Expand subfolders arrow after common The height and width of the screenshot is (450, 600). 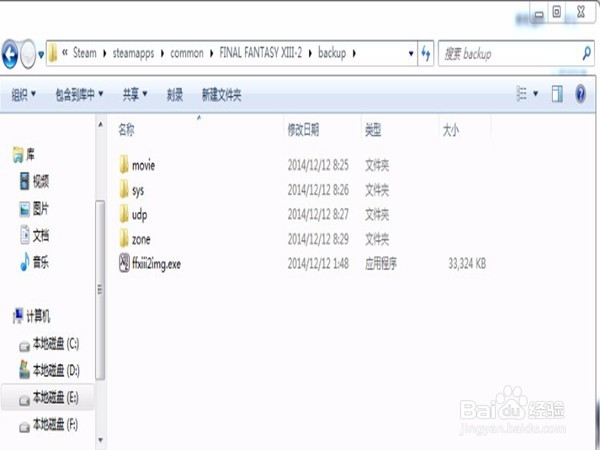tap(211, 53)
